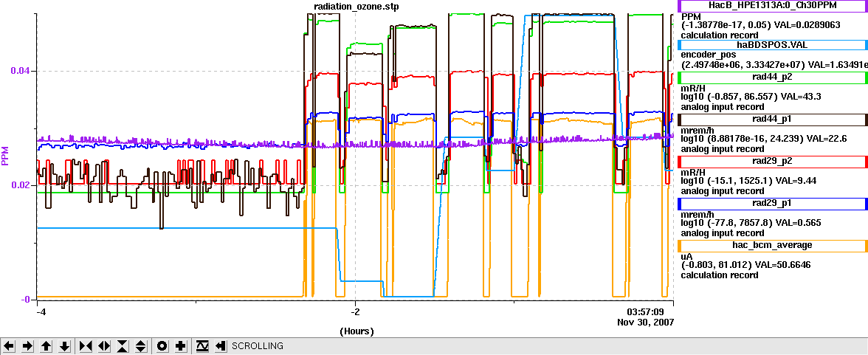Select the rad29_p1 legend entry
Screen dimensions: 868x355
point(772,204)
